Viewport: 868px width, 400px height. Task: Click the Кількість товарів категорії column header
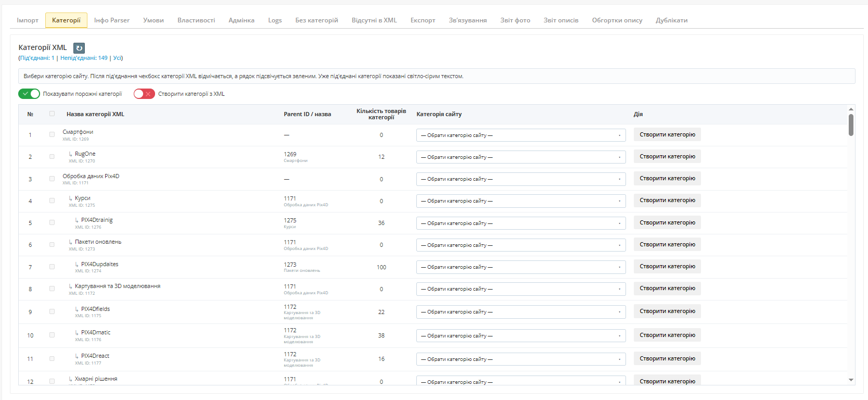click(381, 114)
